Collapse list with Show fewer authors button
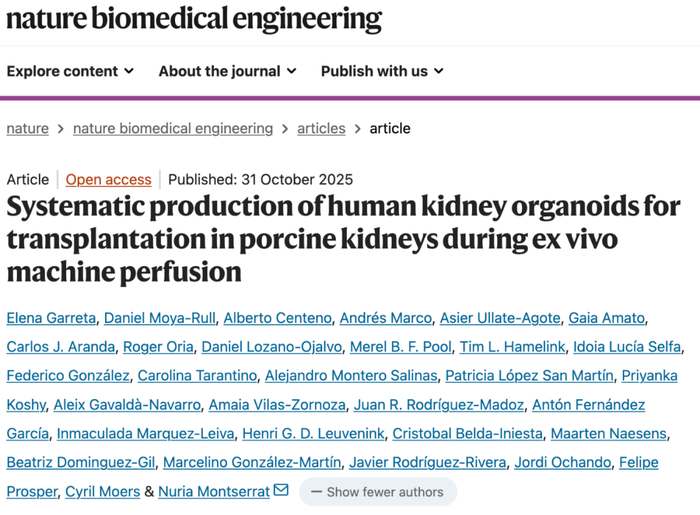 click(377, 491)
